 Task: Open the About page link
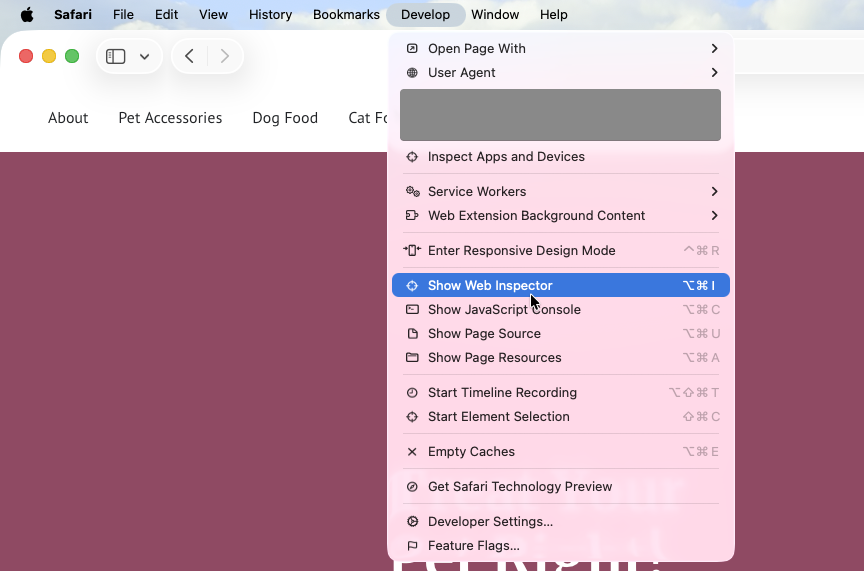[x=68, y=118]
